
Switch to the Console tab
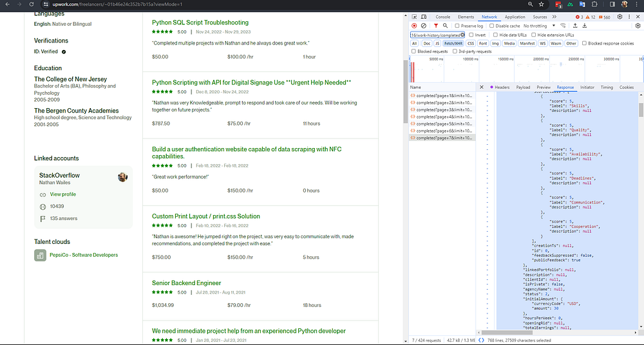pyautogui.click(x=443, y=17)
